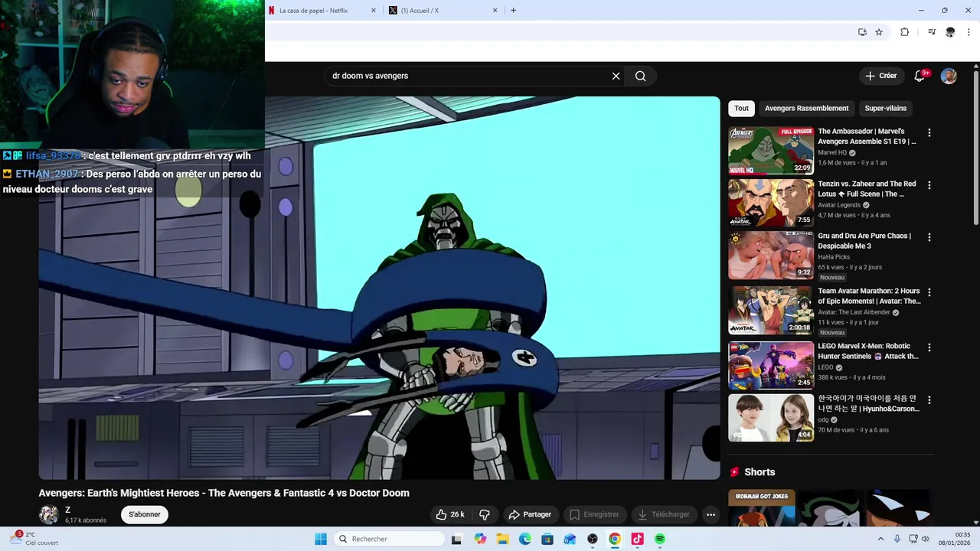The width and height of the screenshot is (980, 551).
Task: Click the Créer button
Action: pos(880,76)
